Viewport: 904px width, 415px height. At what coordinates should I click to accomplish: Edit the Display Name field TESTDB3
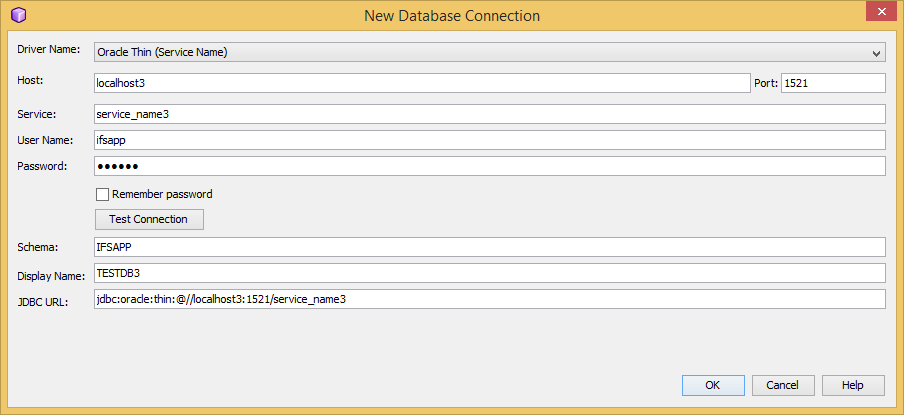pos(489,273)
